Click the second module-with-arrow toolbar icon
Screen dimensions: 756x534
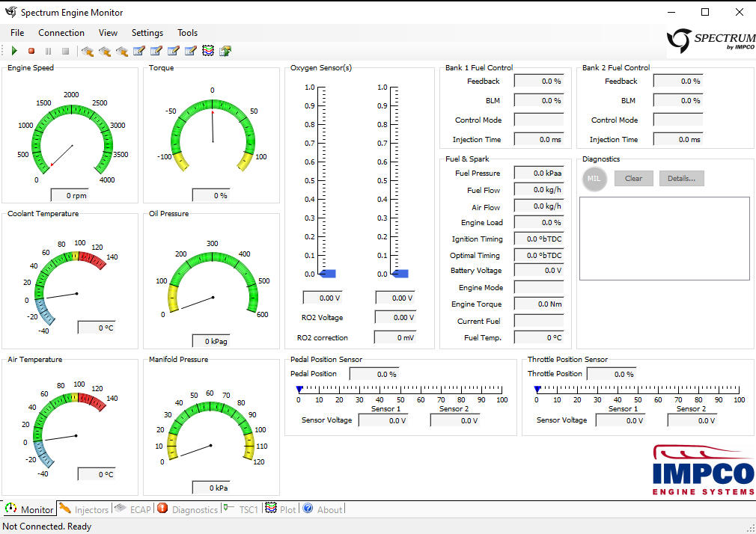(105, 51)
